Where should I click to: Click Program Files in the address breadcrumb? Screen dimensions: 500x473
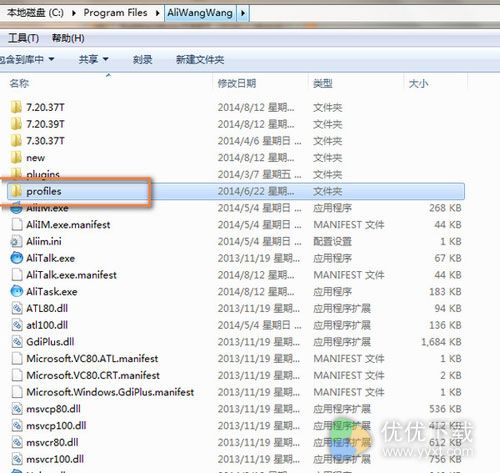(115, 13)
